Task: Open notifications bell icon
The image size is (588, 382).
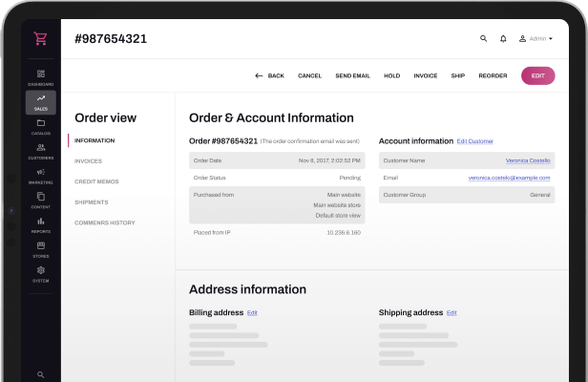Action: [503, 38]
